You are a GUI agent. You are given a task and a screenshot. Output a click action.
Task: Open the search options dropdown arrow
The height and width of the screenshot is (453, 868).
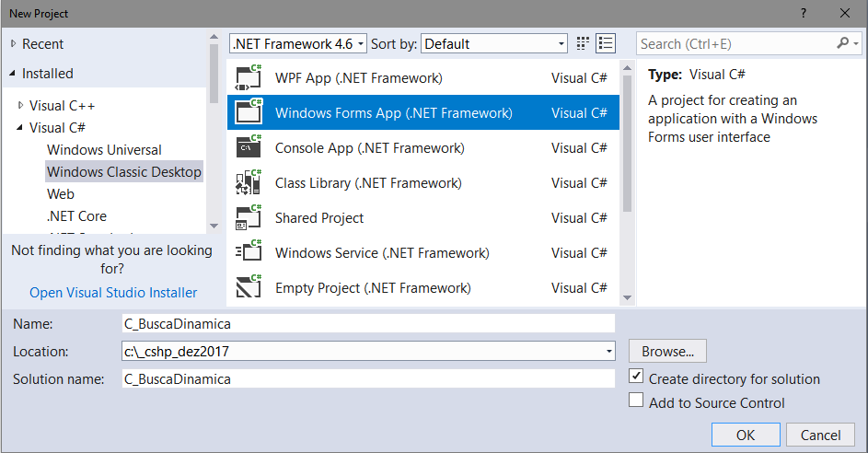tap(856, 43)
